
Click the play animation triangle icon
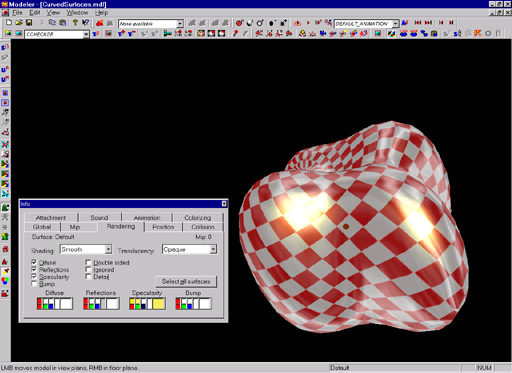pos(308,23)
